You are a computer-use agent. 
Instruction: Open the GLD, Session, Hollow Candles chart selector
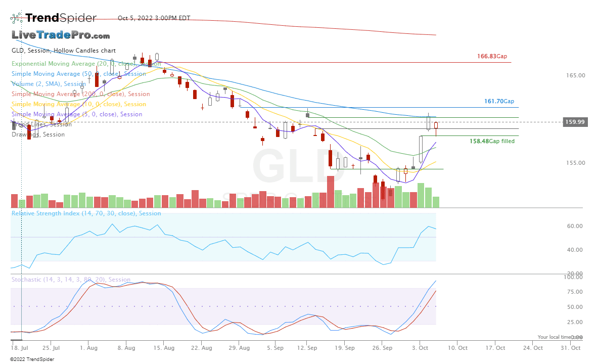[x=63, y=51]
